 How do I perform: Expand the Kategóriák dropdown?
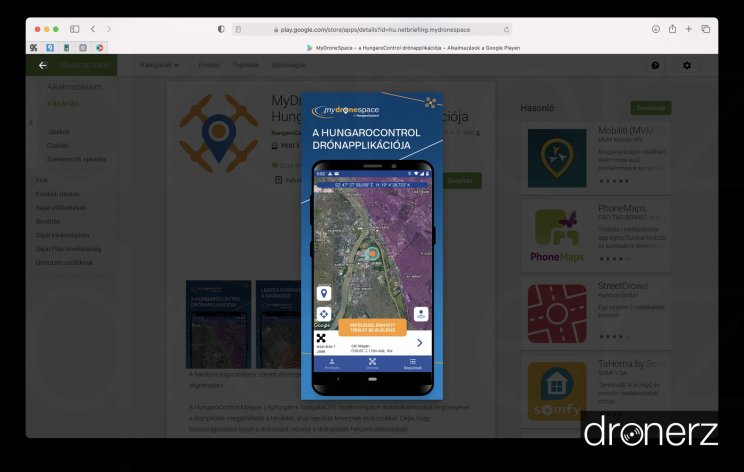coord(160,65)
